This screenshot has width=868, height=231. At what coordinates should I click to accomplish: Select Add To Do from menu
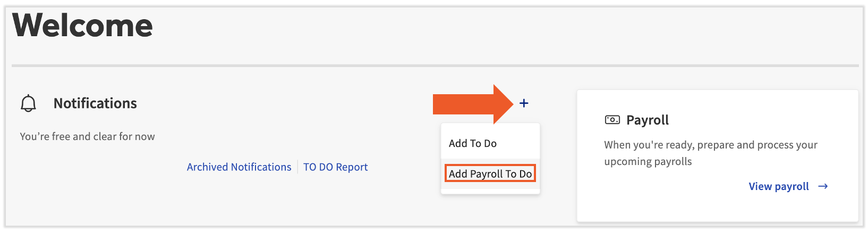click(x=473, y=143)
